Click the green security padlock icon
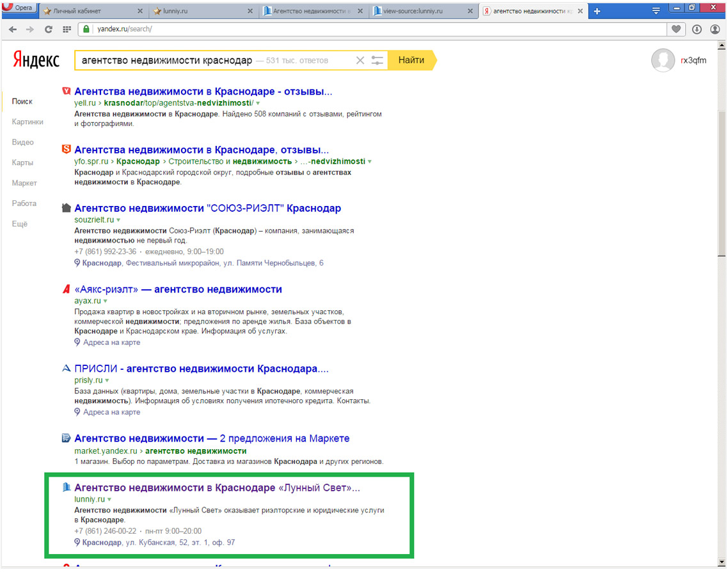 (x=86, y=29)
